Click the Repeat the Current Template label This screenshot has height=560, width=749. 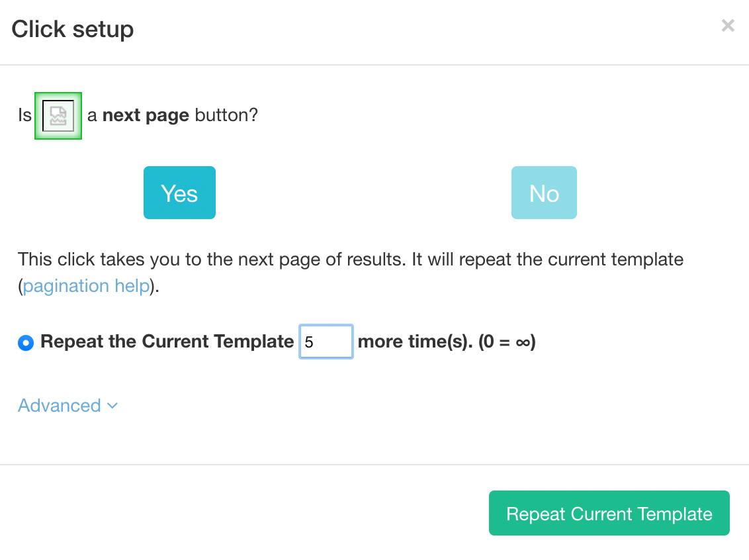coord(167,341)
